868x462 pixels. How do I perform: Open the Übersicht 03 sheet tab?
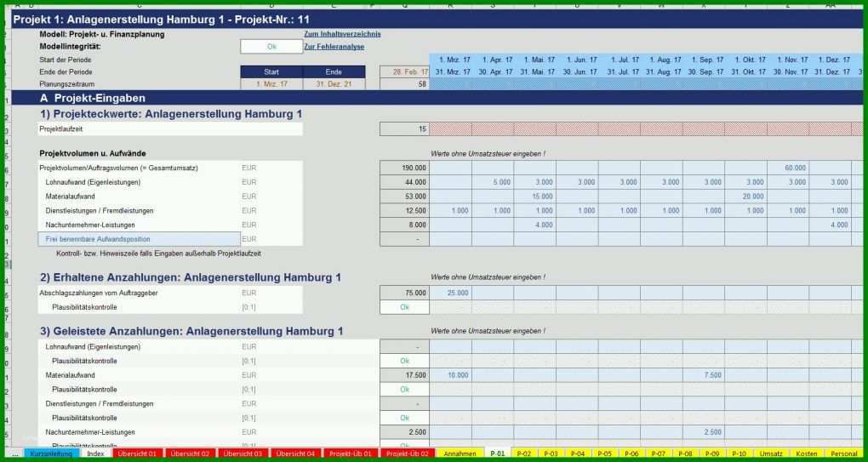point(243,453)
